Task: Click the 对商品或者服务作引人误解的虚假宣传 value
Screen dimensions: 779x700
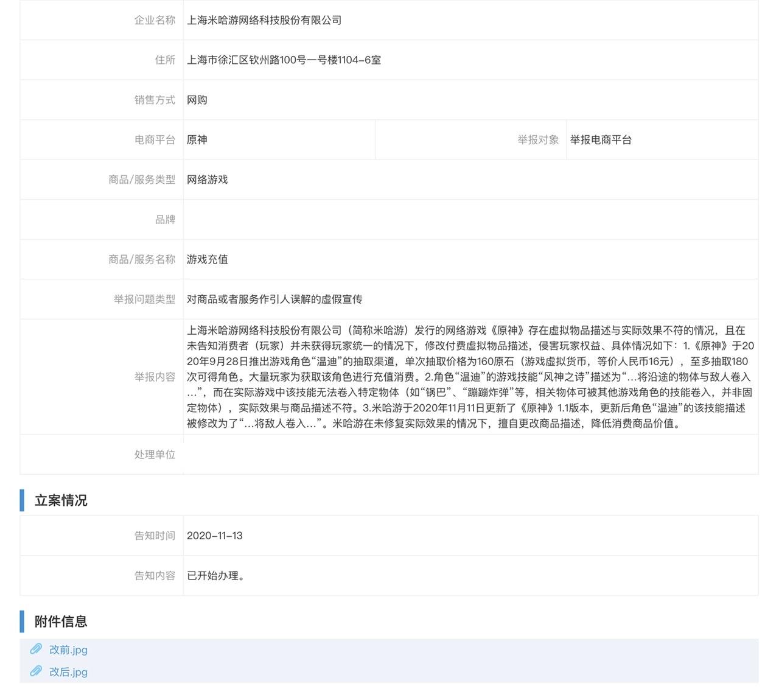Action: coord(274,299)
